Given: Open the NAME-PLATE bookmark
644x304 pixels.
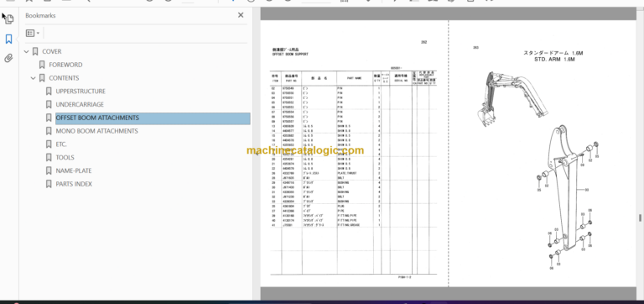Looking at the screenshot, I should [74, 170].
